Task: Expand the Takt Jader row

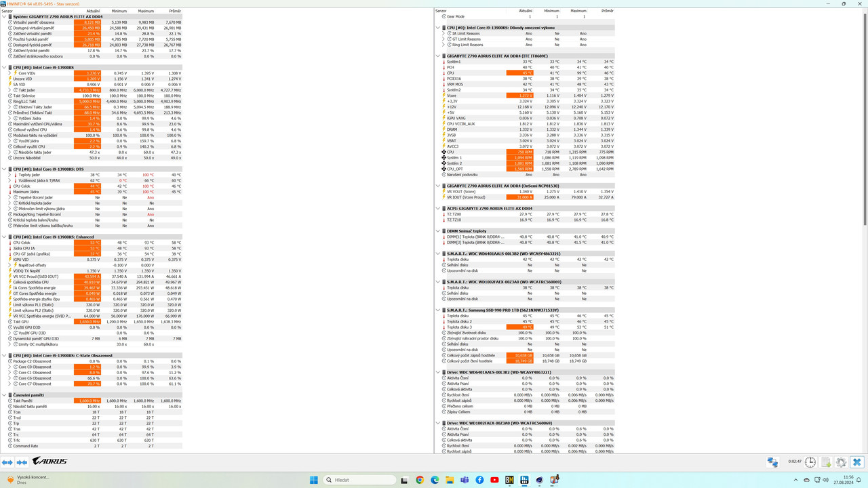Action: pos(10,90)
